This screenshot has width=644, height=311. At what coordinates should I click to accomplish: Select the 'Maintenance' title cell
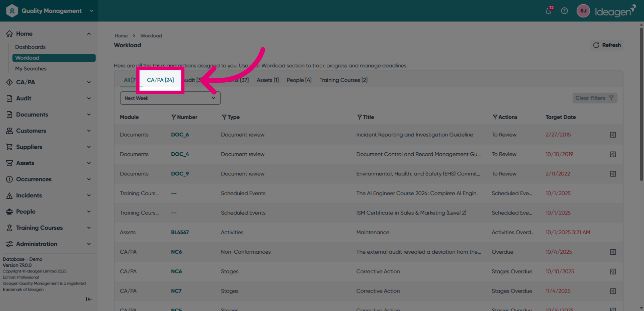373,232
